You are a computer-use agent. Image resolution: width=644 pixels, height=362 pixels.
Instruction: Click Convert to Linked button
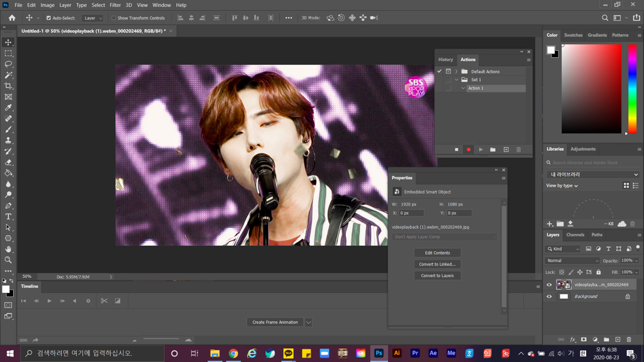438,265
